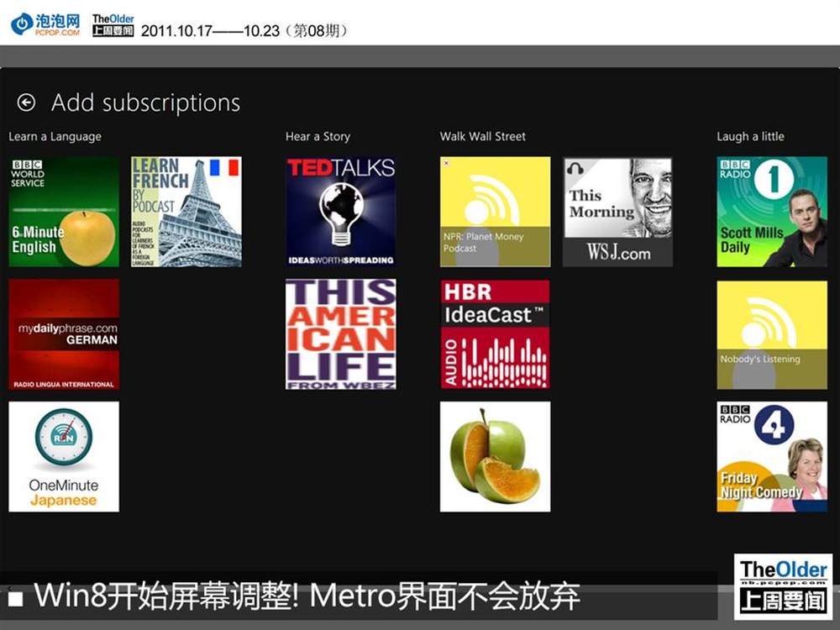
Task: Choose BBC Radio 1 Scott Mills Daily tile
Action: (x=772, y=212)
